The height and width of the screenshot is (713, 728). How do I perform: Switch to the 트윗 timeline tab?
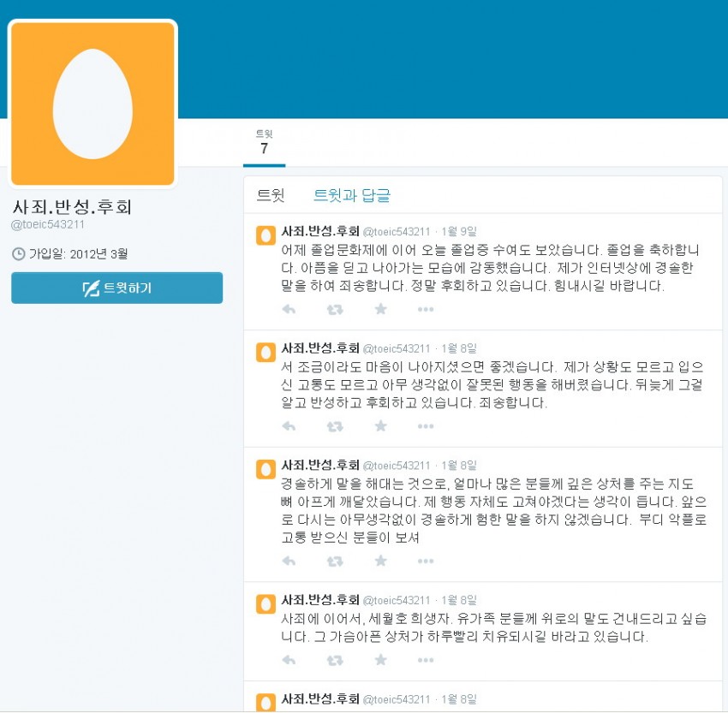pos(271,195)
